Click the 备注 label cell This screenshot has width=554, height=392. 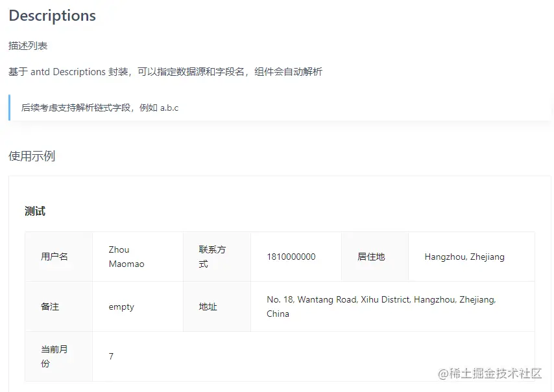click(58, 306)
